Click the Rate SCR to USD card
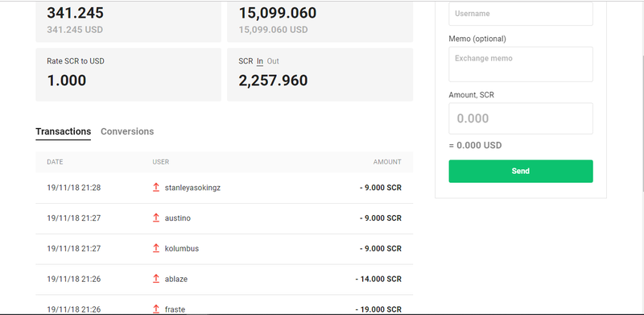 (x=128, y=75)
